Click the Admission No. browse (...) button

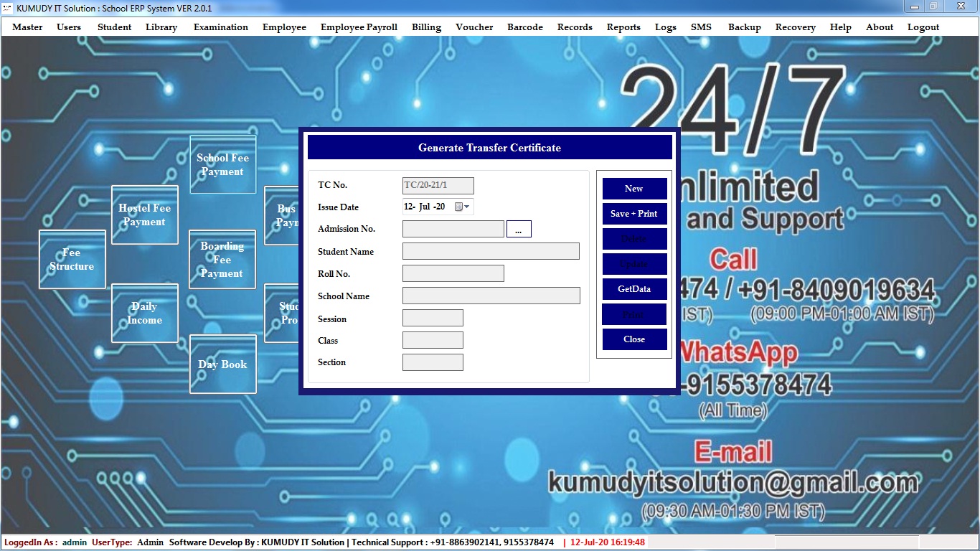point(519,230)
